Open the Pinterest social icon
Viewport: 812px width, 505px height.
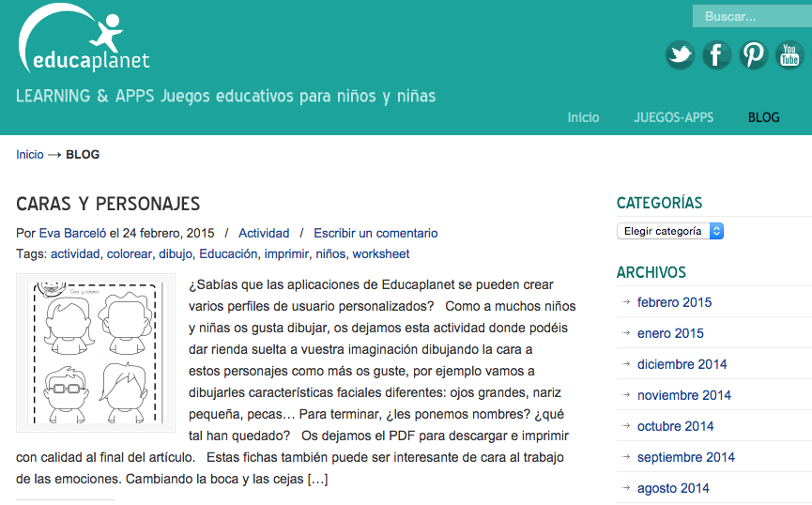(x=753, y=55)
